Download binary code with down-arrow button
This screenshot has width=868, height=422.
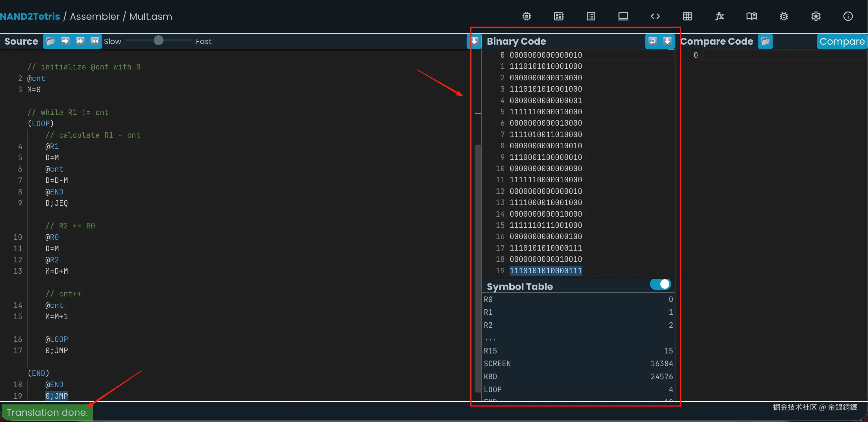(x=667, y=41)
